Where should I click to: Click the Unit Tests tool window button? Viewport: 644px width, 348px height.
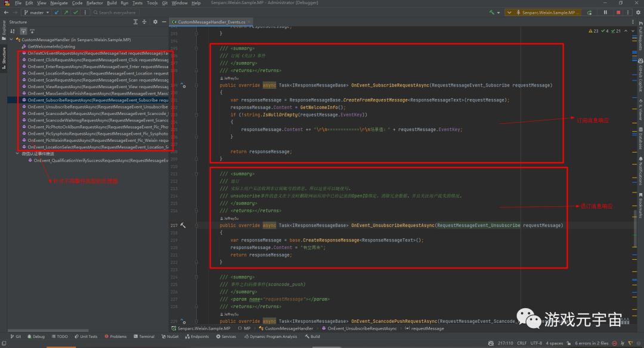86,337
